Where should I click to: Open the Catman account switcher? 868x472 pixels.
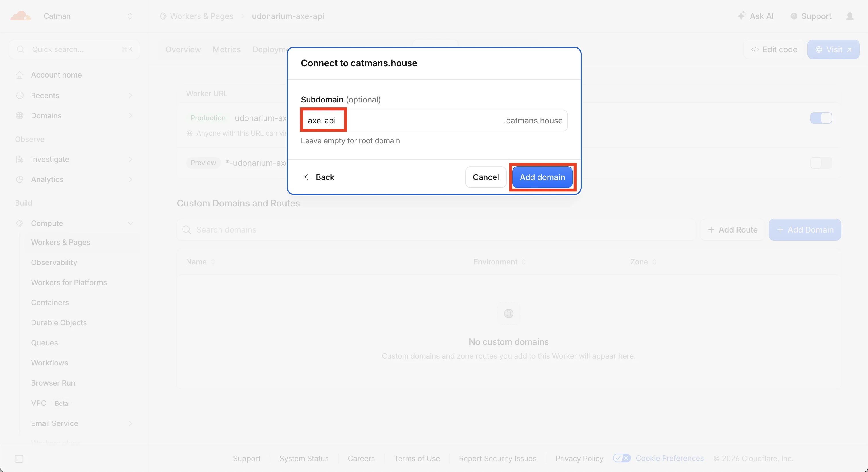click(x=88, y=16)
